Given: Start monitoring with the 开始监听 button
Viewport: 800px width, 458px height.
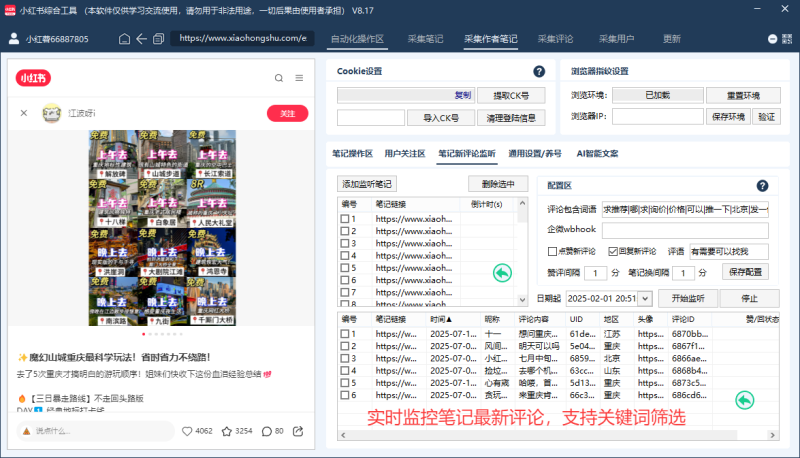Looking at the screenshot, I should coord(688,298).
